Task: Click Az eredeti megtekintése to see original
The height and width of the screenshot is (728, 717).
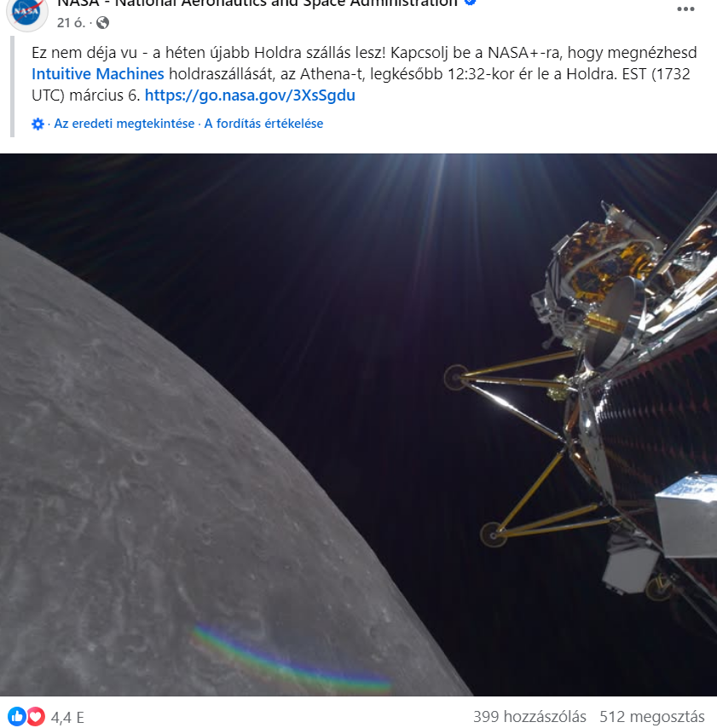Action: (124, 124)
